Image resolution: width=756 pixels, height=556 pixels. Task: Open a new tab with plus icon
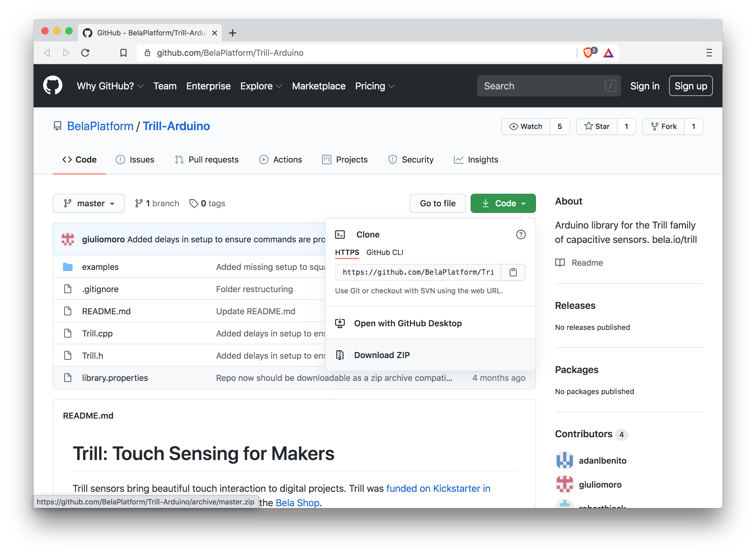click(233, 33)
